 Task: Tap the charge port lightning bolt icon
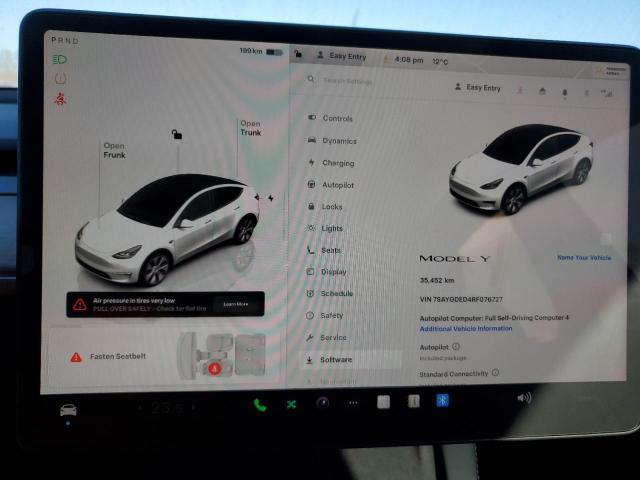[271, 198]
